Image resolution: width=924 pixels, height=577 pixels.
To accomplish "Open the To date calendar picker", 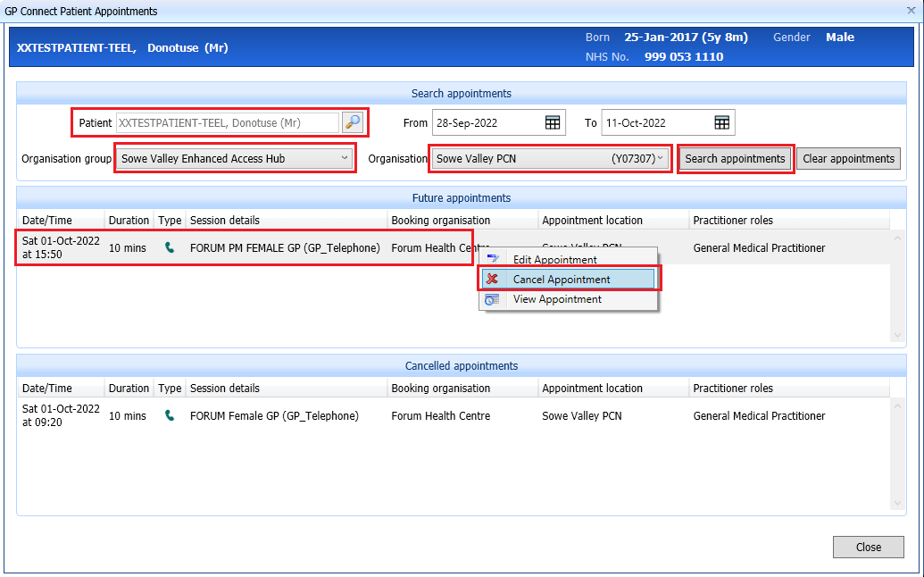I will tap(721, 122).
